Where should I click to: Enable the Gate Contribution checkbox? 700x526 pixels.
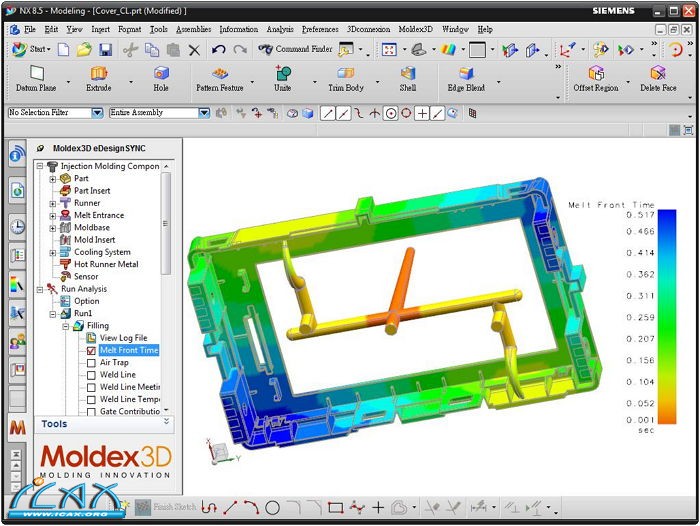(x=91, y=412)
